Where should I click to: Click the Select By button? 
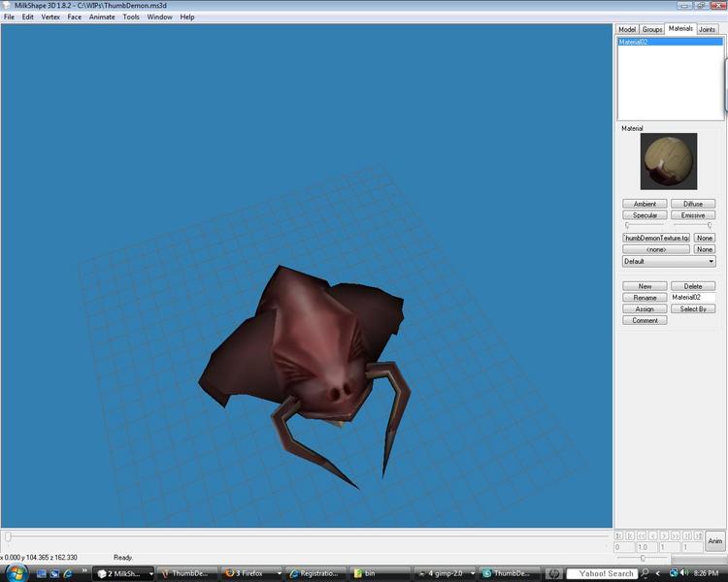coord(693,309)
